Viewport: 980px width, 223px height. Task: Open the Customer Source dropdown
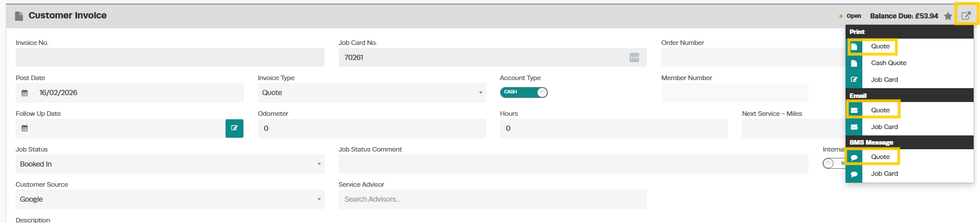coord(170,199)
